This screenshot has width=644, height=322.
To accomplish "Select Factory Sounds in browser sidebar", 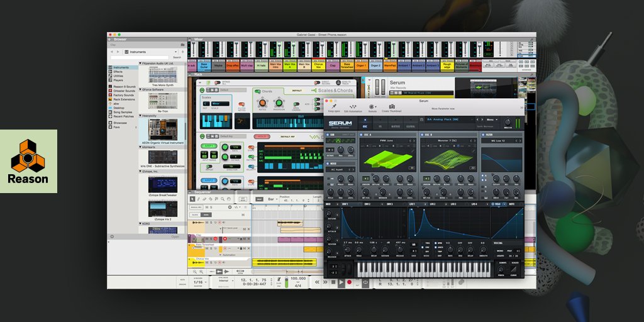I will [x=124, y=96].
